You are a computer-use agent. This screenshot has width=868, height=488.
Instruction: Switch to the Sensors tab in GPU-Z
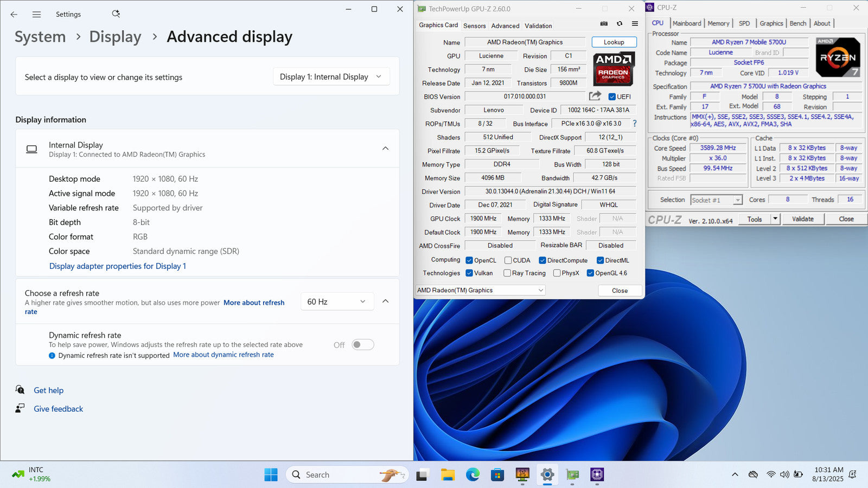point(474,26)
